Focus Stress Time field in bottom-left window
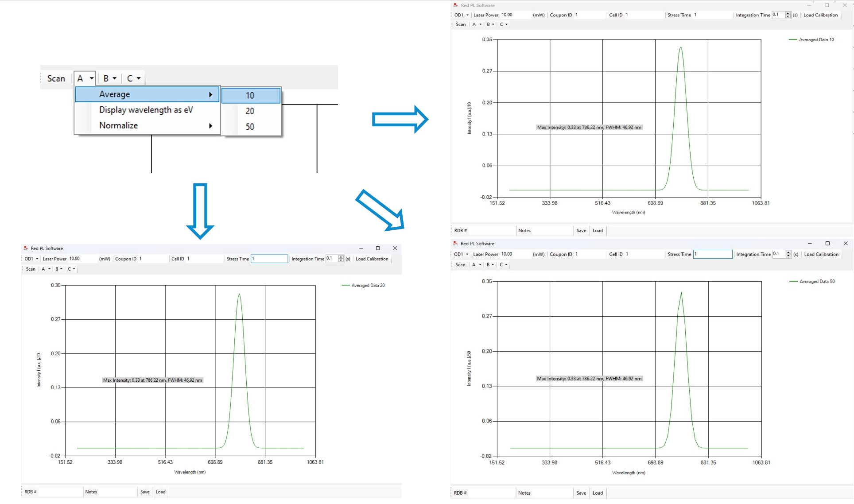Viewport: 854px width, 504px height. click(269, 259)
